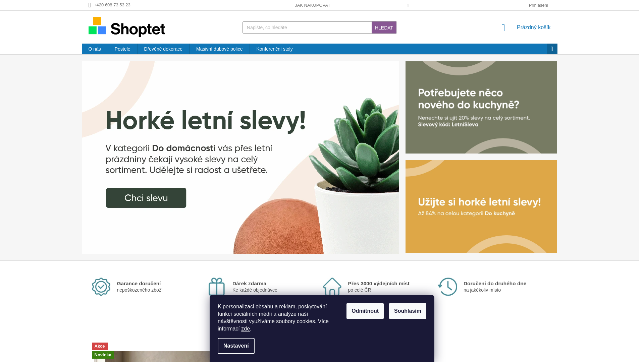Click the phone icon beside +420 number

90,5
